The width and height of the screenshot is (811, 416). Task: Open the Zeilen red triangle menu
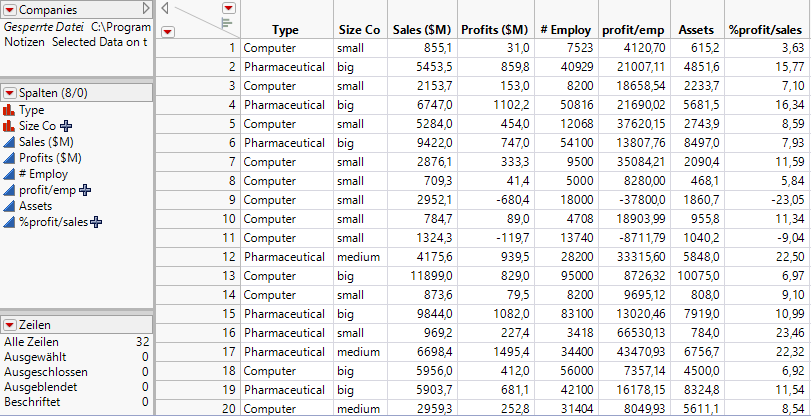coord(10,325)
